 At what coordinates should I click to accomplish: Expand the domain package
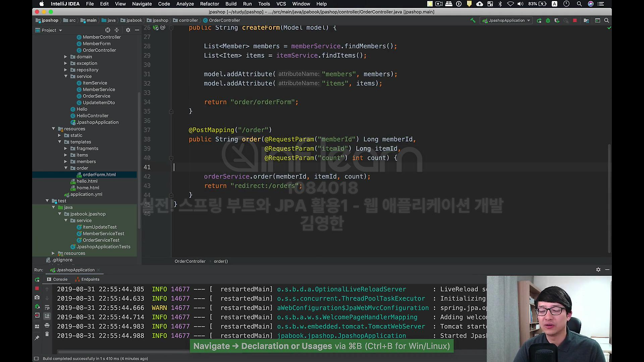click(x=65, y=57)
